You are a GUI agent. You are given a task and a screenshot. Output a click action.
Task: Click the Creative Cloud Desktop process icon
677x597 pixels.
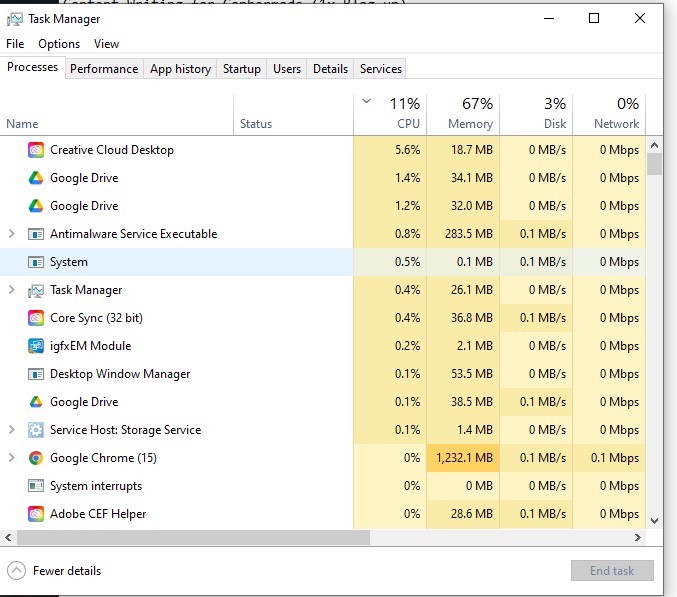tap(36, 150)
